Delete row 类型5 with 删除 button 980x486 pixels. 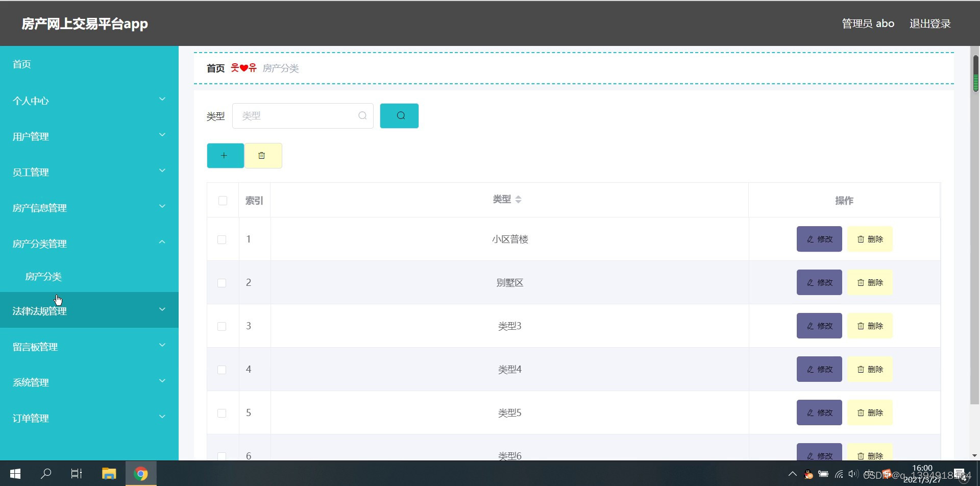click(x=870, y=412)
